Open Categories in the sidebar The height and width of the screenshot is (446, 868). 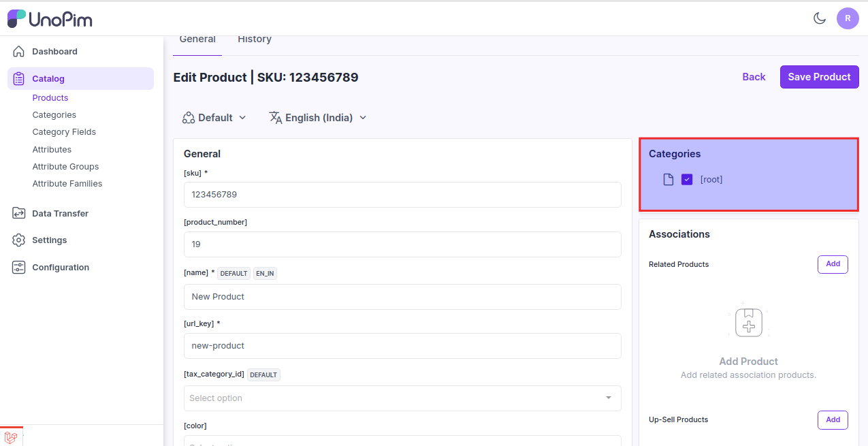coord(54,115)
